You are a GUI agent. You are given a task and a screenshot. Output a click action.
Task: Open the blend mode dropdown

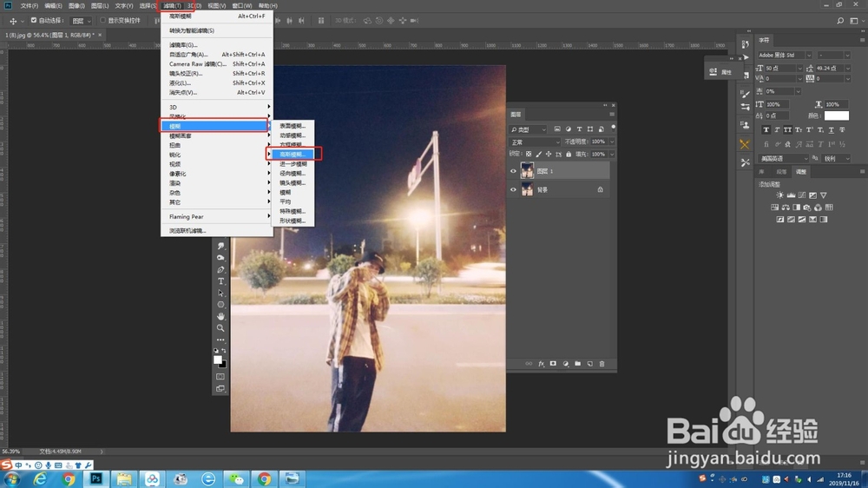click(x=534, y=142)
